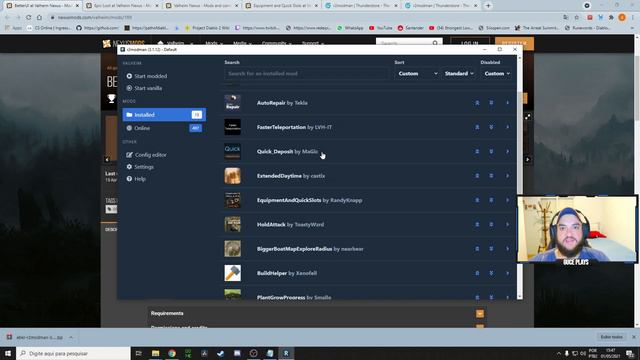Screen dimensions: 640x360
Task: Click the r2modman mod list scrollbar
Action: click(520, 178)
